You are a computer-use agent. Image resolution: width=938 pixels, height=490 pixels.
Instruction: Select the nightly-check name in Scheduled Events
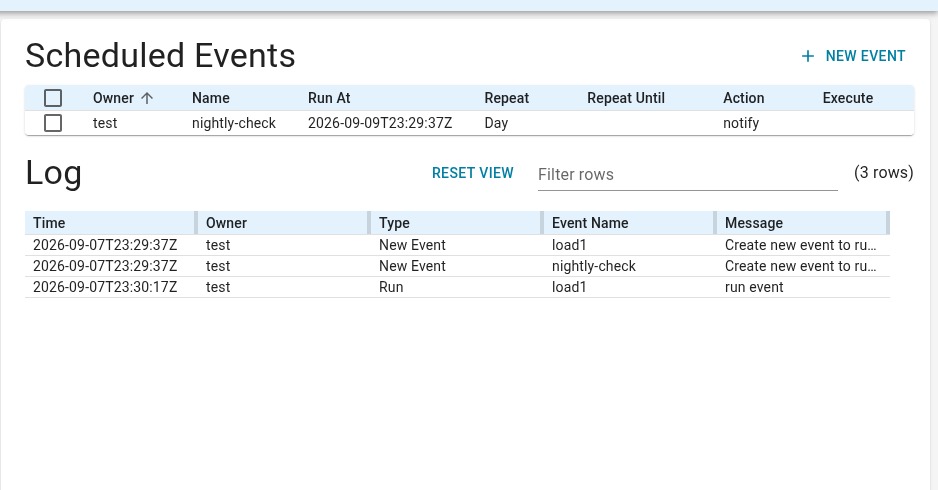click(x=234, y=123)
